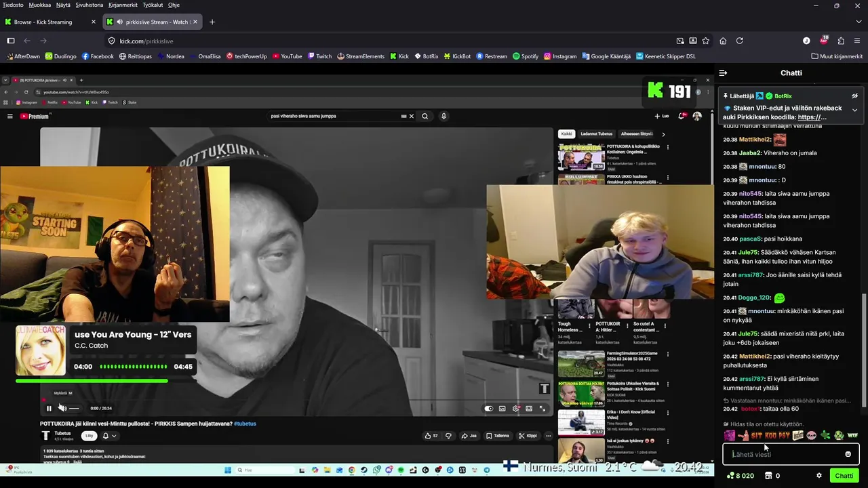Go to browser home page

(x=723, y=41)
